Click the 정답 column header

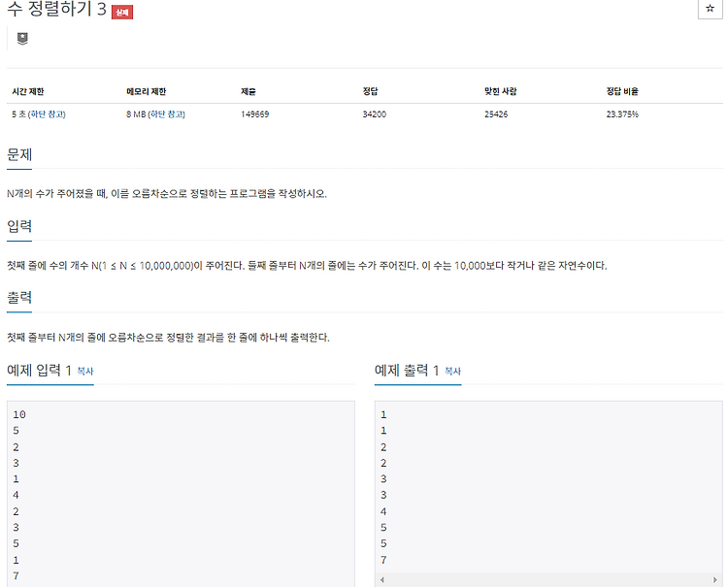[370, 91]
